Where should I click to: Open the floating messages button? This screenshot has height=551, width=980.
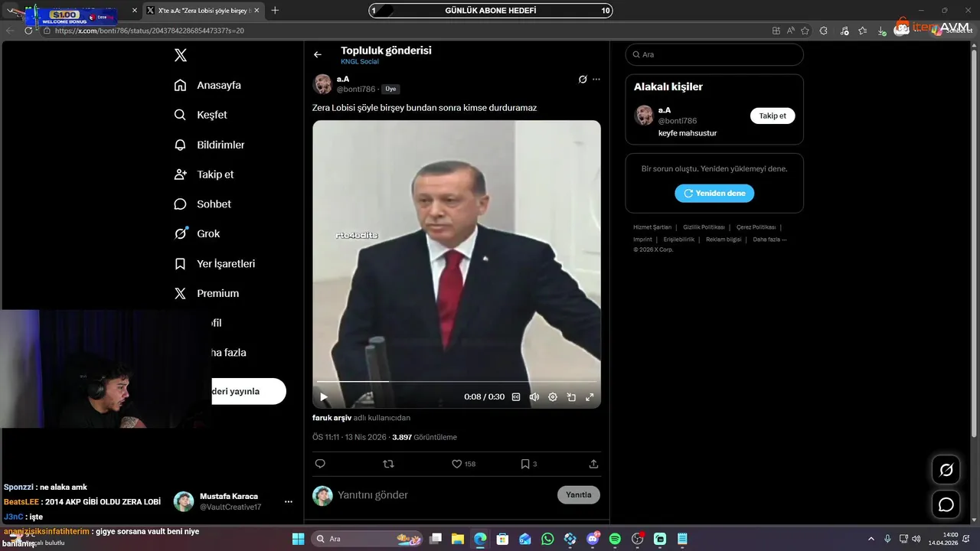pyautogui.click(x=946, y=505)
